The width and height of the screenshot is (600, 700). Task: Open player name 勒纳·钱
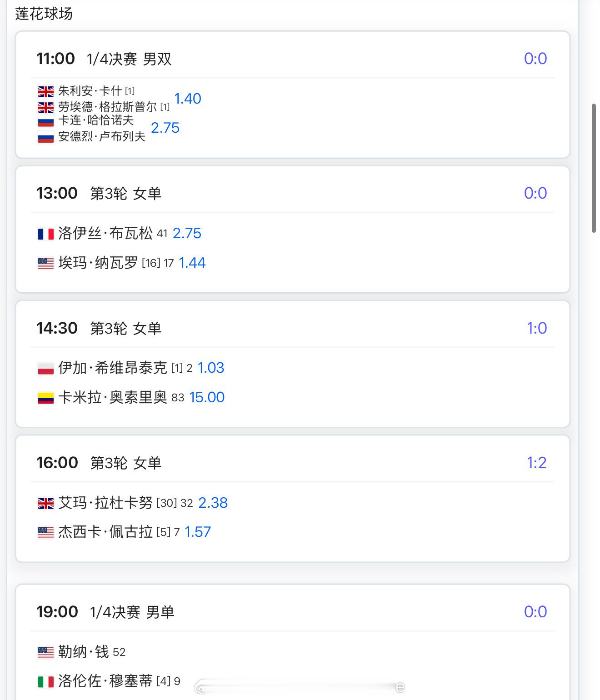pyautogui.click(x=84, y=652)
